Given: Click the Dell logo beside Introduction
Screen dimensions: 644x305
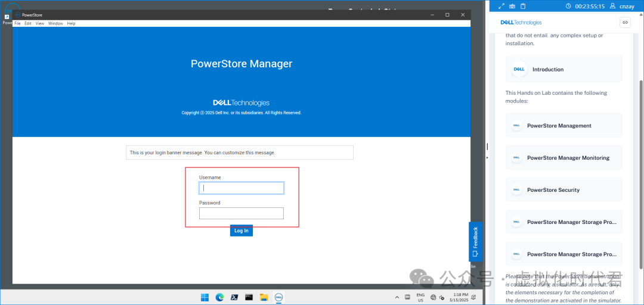Looking at the screenshot, I should coord(519,69).
